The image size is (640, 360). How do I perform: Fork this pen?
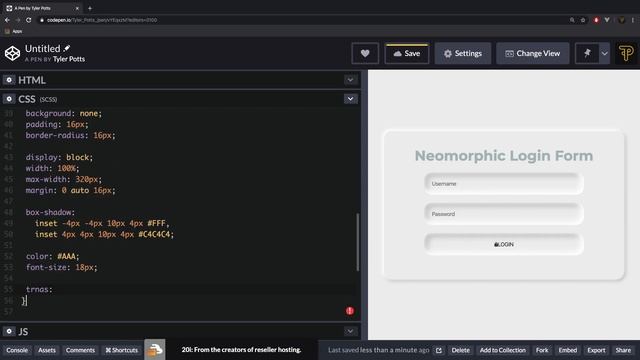click(542, 350)
